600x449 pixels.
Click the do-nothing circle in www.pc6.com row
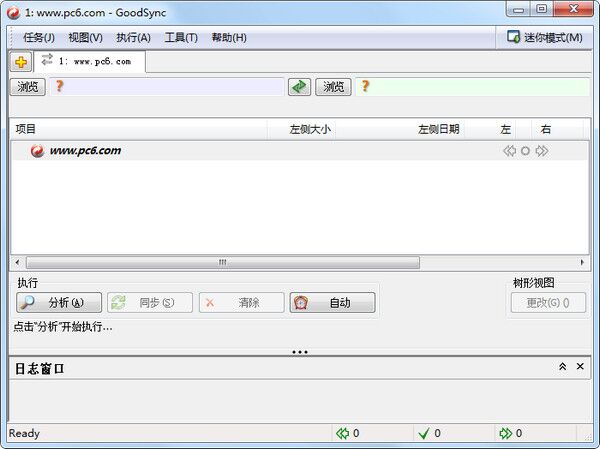click(x=525, y=151)
